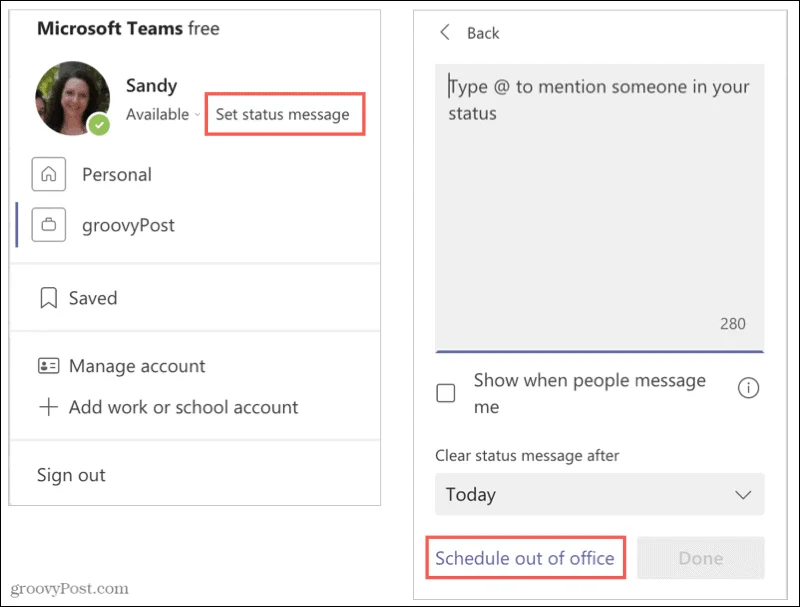The height and width of the screenshot is (607, 800).
Task: Click the Done button
Action: coord(701,558)
